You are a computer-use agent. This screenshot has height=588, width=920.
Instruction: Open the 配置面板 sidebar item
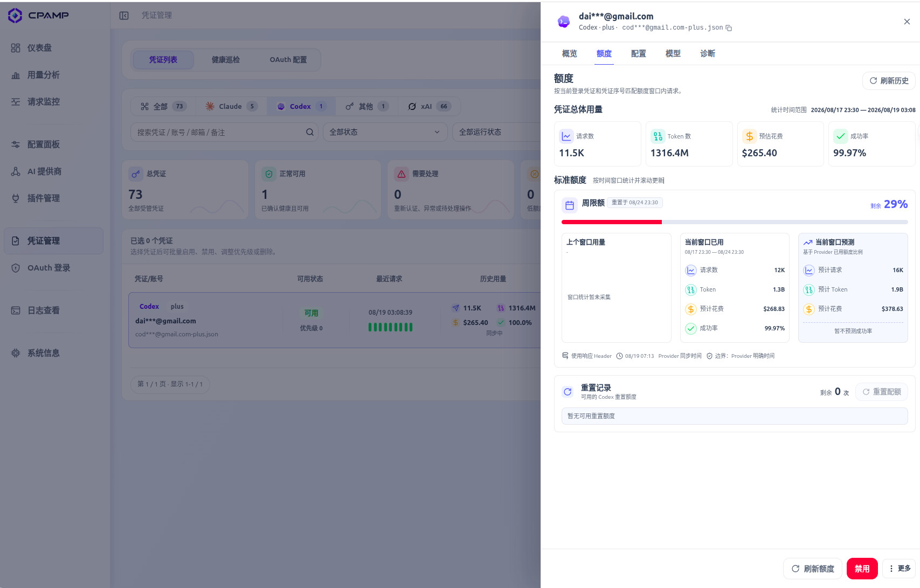(53, 144)
